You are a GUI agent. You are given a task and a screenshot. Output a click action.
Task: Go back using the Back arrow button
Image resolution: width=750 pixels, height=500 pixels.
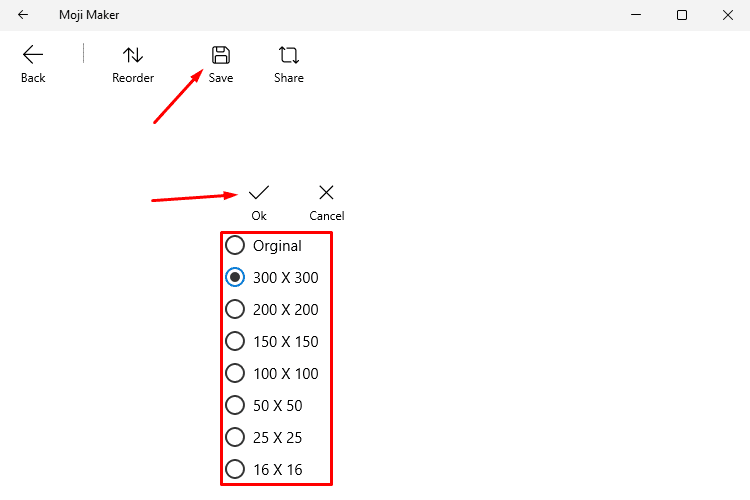(33, 64)
